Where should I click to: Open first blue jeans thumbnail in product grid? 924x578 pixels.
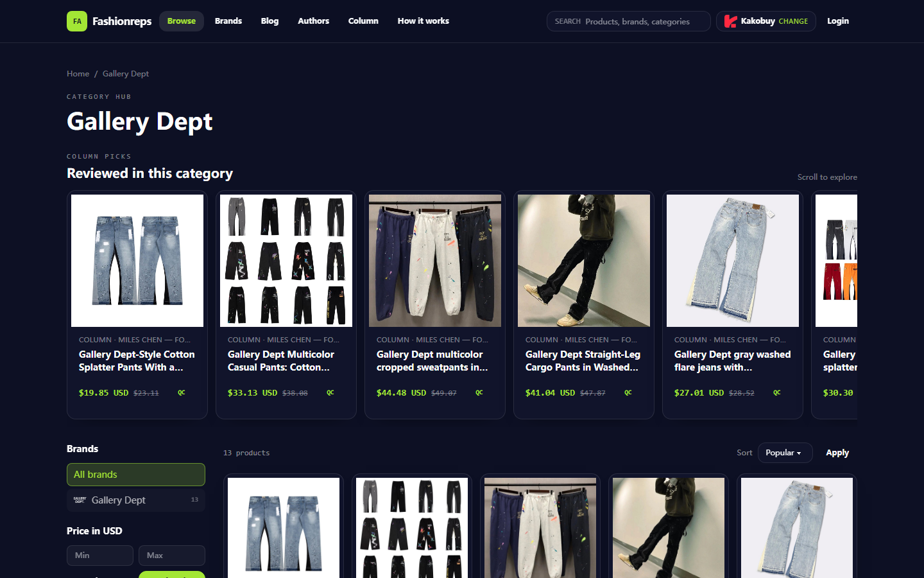tap(284, 528)
